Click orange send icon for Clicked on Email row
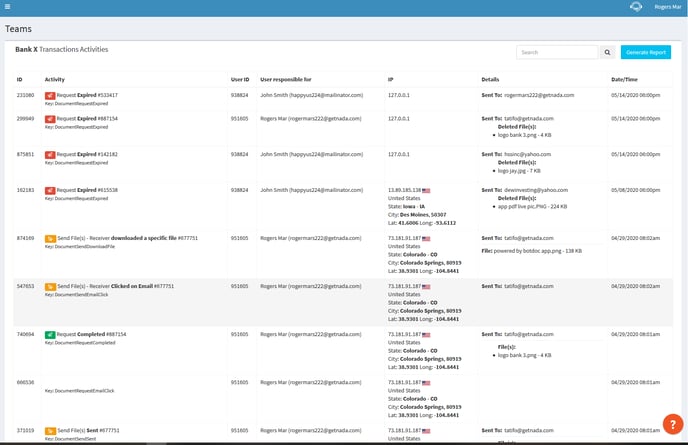Viewport: 688px width, 445px height. [50, 286]
